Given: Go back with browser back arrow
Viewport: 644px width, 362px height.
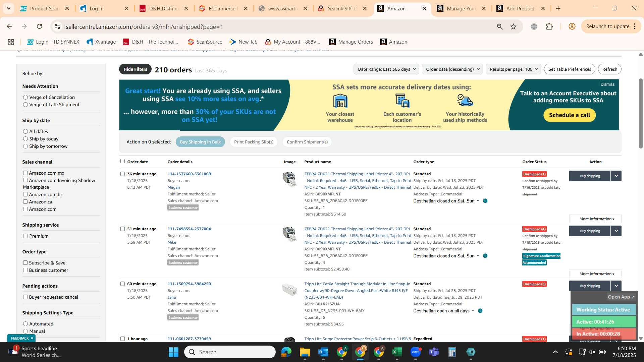Looking at the screenshot, I should click(9, 26).
